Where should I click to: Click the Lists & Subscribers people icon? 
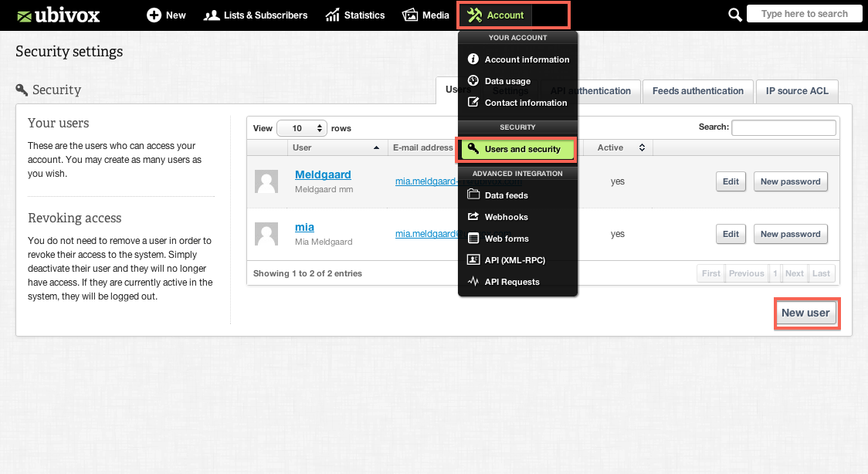(212, 15)
